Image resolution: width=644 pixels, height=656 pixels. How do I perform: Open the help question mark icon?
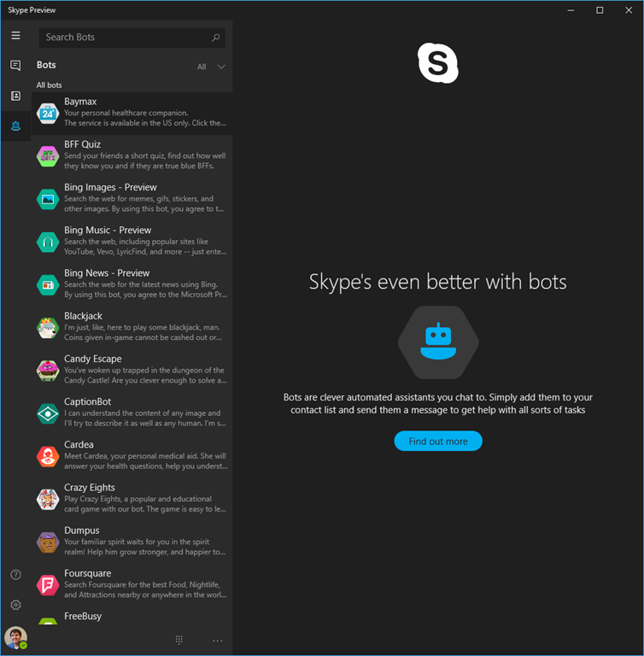tap(15, 575)
